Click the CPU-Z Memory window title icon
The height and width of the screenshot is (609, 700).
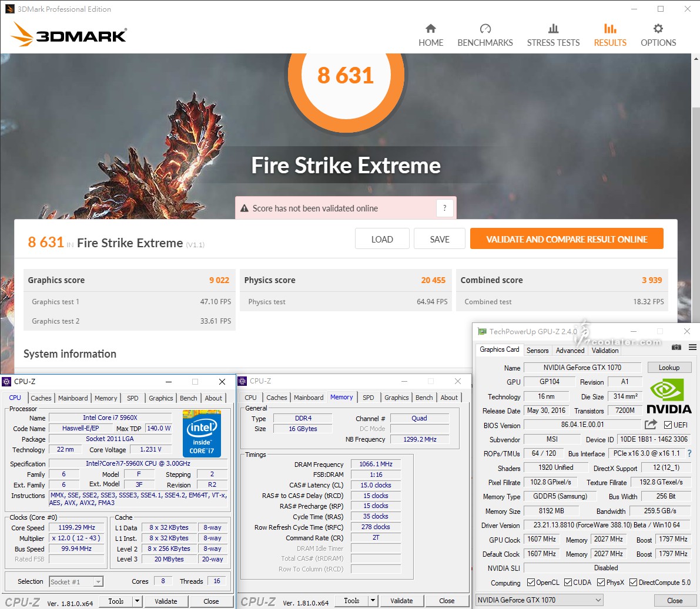click(x=242, y=381)
